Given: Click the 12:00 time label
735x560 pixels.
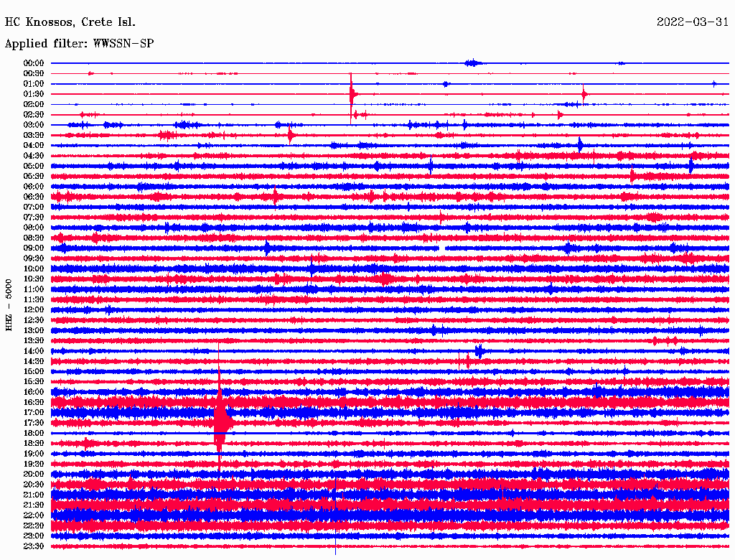Looking at the screenshot, I should 34,309.
